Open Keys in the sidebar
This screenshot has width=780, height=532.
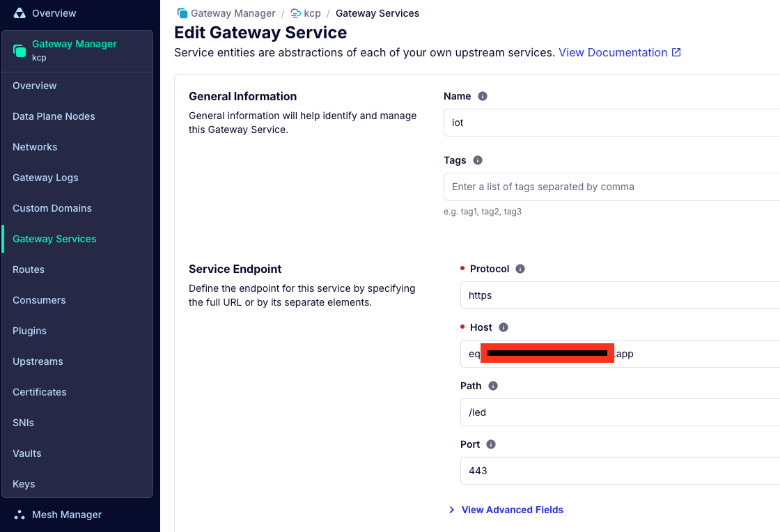point(24,484)
